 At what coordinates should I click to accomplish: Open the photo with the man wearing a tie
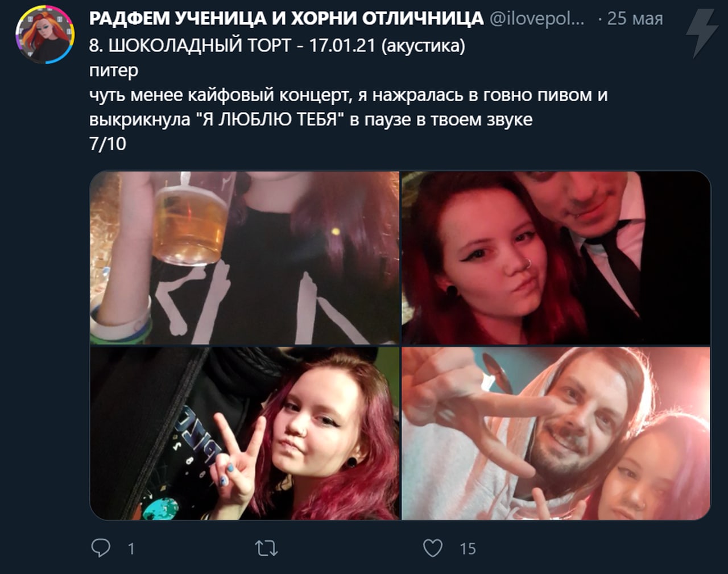[556, 257]
